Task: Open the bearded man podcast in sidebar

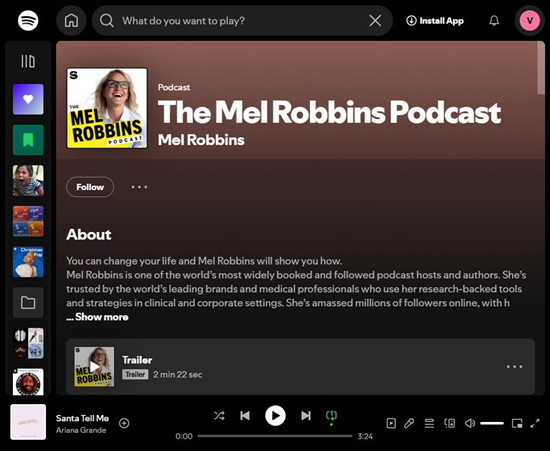Action: 28,382
